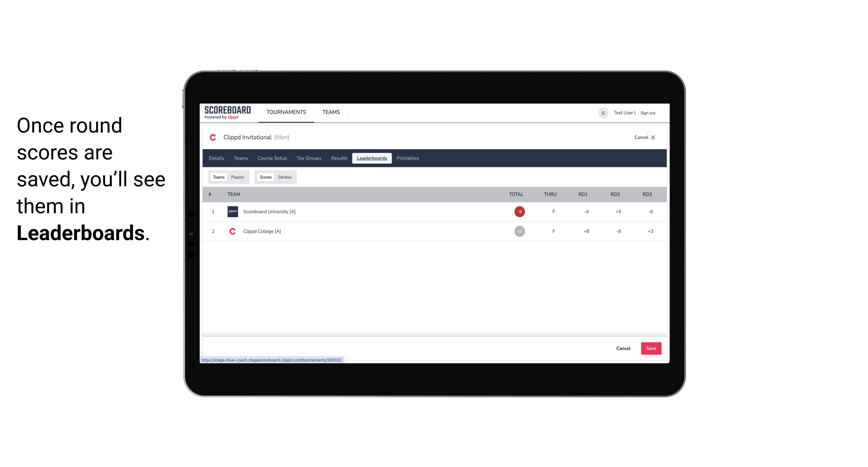
Task: Click the Scores filter button
Action: pos(265,177)
